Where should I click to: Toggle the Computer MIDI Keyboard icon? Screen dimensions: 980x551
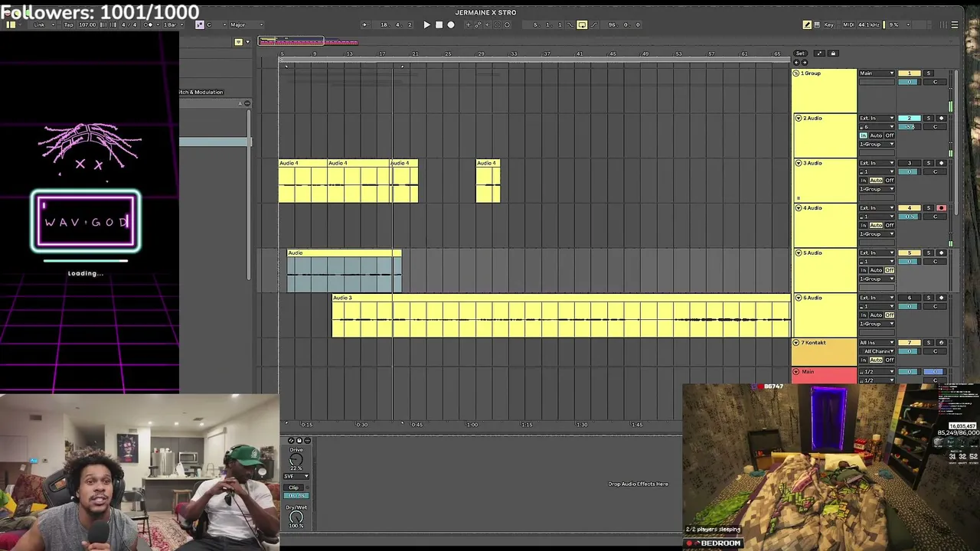[818, 24]
